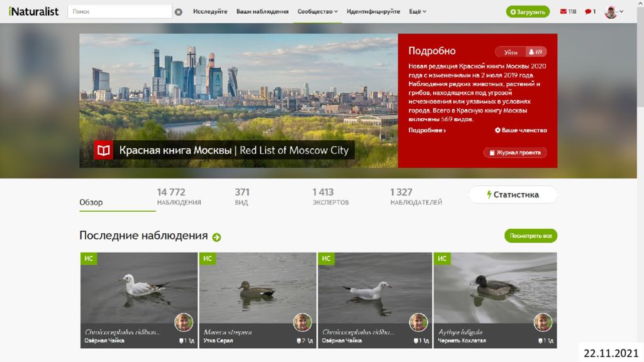This screenshot has width=644, height=362.
Task: Switch to the 371 Вид tab
Action: 242,197
